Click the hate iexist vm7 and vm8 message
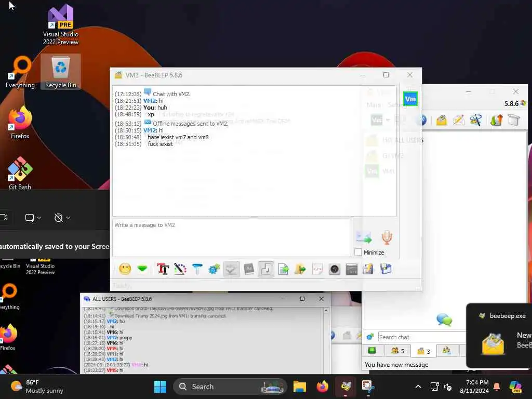Image resolution: width=532 pixels, height=399 pixels. tap(178, 137)
